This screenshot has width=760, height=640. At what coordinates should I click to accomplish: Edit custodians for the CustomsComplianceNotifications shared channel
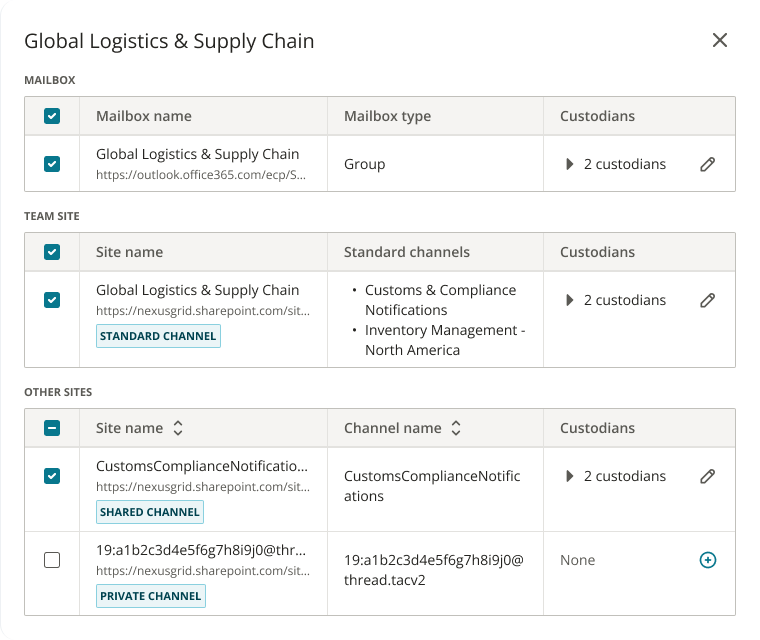coord(707,476)
